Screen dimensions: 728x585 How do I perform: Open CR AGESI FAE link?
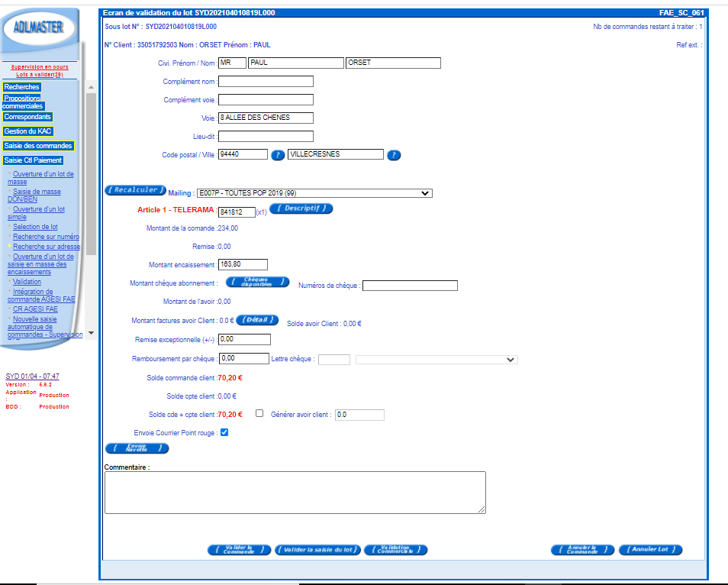click(x=35, y=309)
